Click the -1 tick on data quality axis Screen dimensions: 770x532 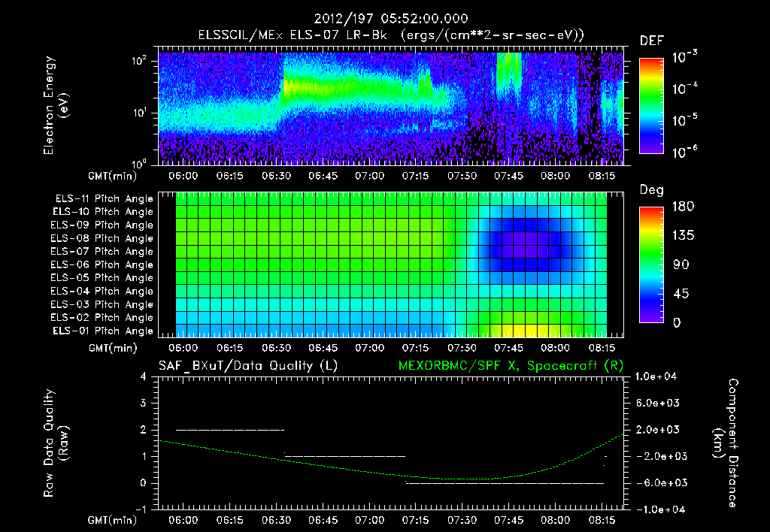[141, 509]
